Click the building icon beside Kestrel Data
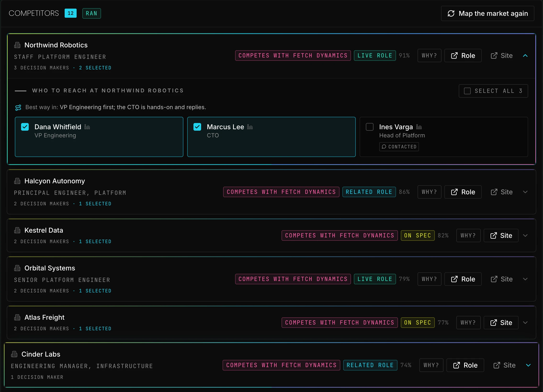The image size is (543, 392). [x=17, y=230]
